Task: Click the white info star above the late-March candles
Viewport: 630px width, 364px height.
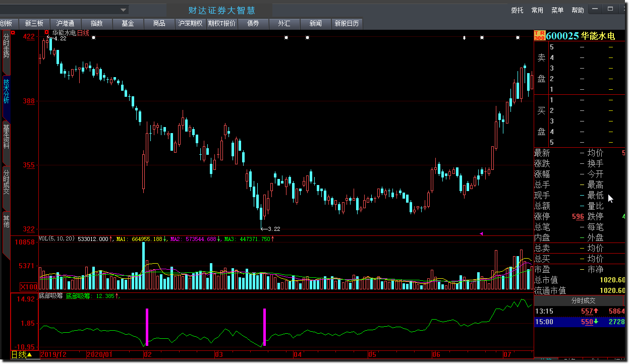Action: (x=286, y=38)
